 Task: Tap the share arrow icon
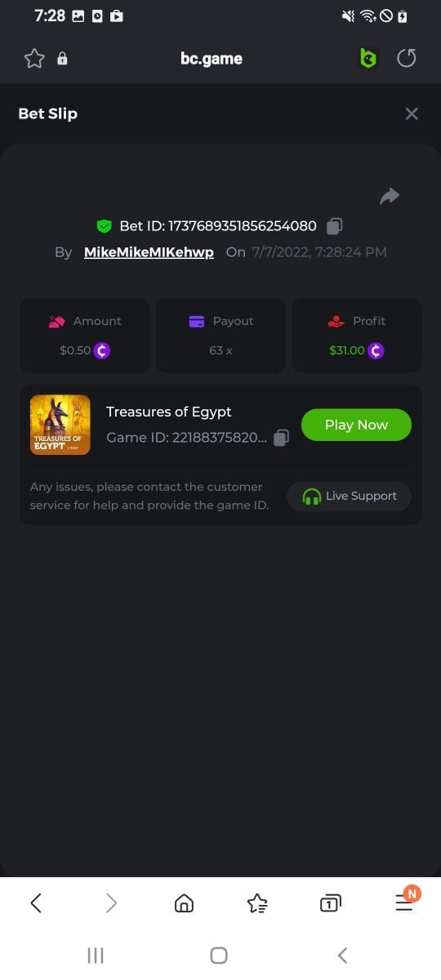(x=390, y=196)
